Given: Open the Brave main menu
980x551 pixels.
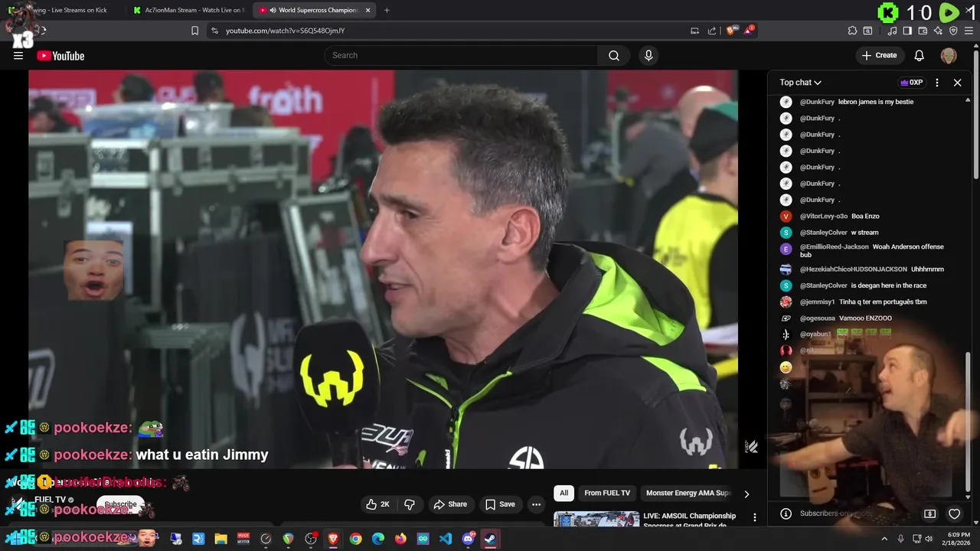Looking at the screenshot, I should coord(970,31).
